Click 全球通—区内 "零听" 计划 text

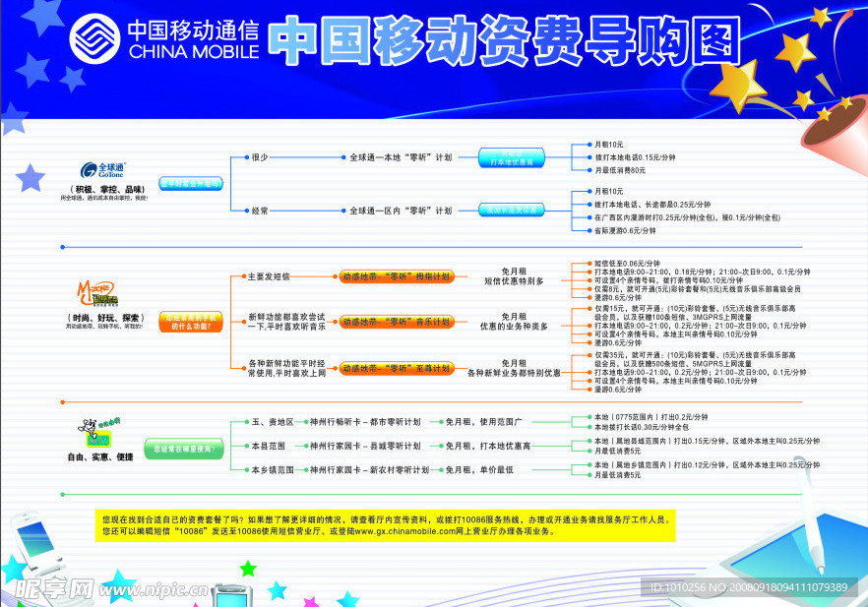(x=401, y=211)
